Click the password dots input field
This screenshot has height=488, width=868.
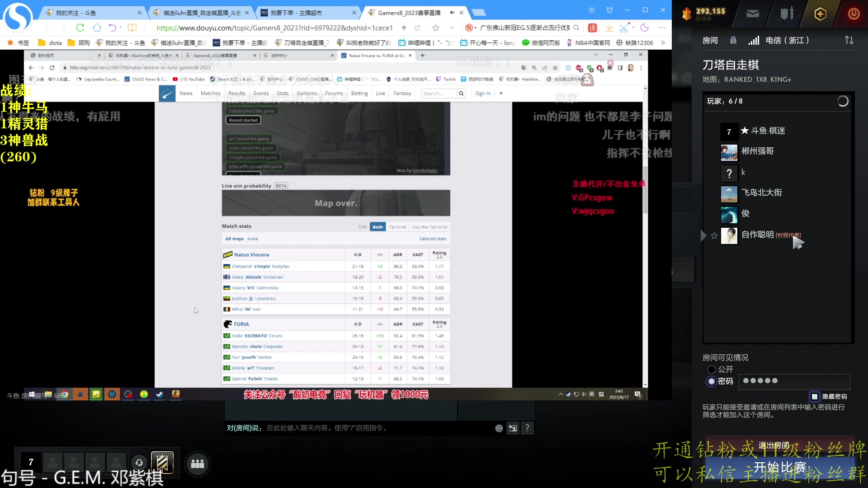click(794, 381)
